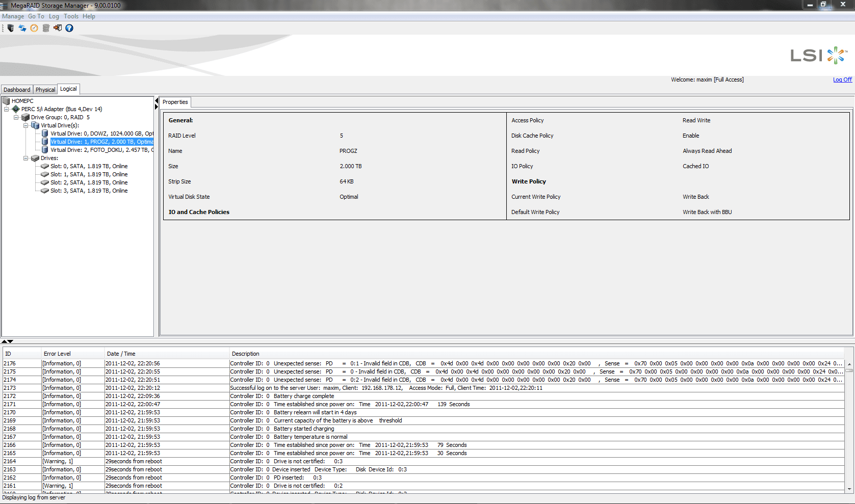Click the 64 KB Strip Size value
The width and height of the screenshot is (855, 504).
347,181
